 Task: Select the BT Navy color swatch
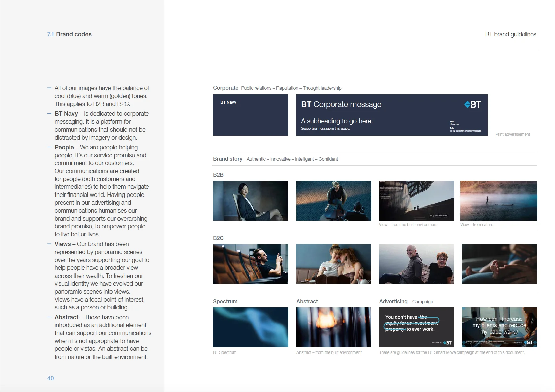coord(250,115)
